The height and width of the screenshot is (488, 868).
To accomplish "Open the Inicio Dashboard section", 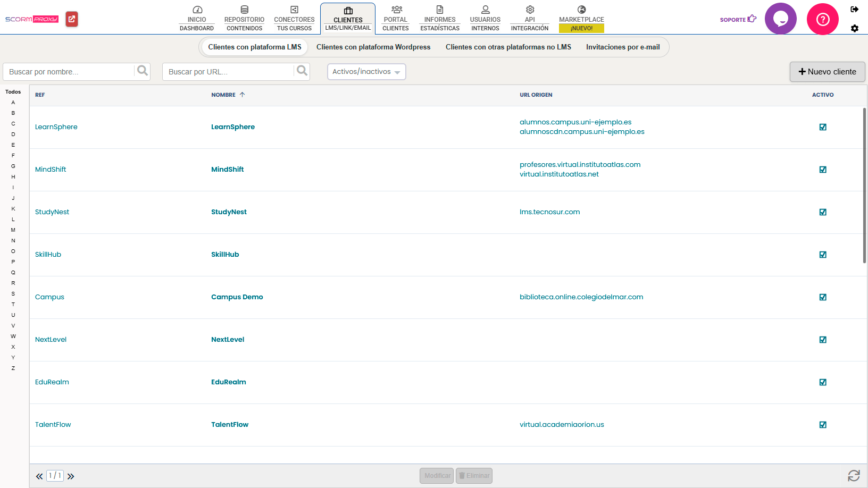I will click(197, 19).
